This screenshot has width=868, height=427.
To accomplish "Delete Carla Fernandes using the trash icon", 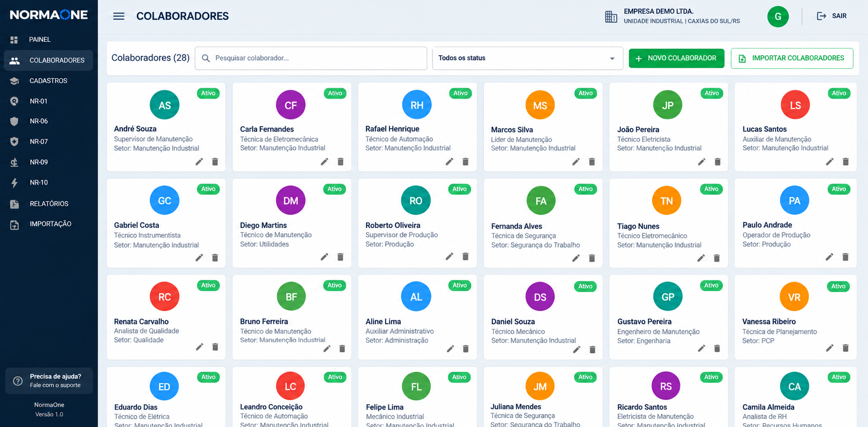I will coord(340,162).
